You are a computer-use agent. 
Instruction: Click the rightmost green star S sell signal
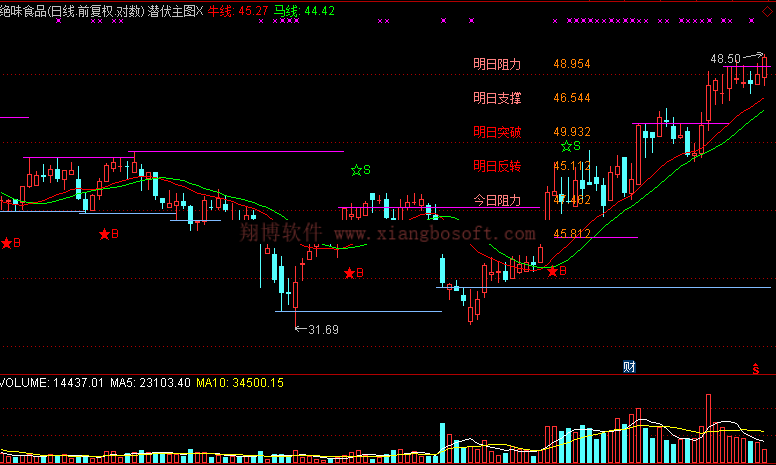pos(570,146)
